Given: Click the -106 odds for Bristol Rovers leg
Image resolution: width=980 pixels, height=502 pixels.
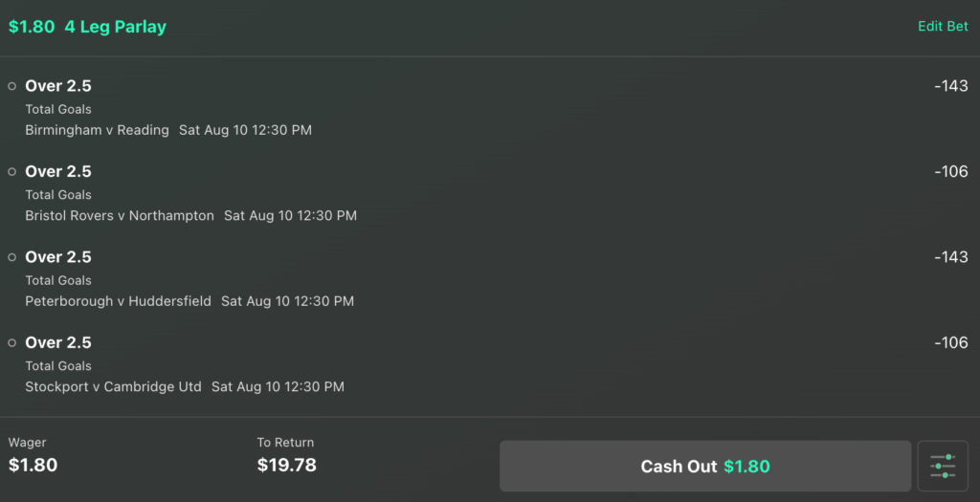Looking at the screenshot, I should [950, 171].
